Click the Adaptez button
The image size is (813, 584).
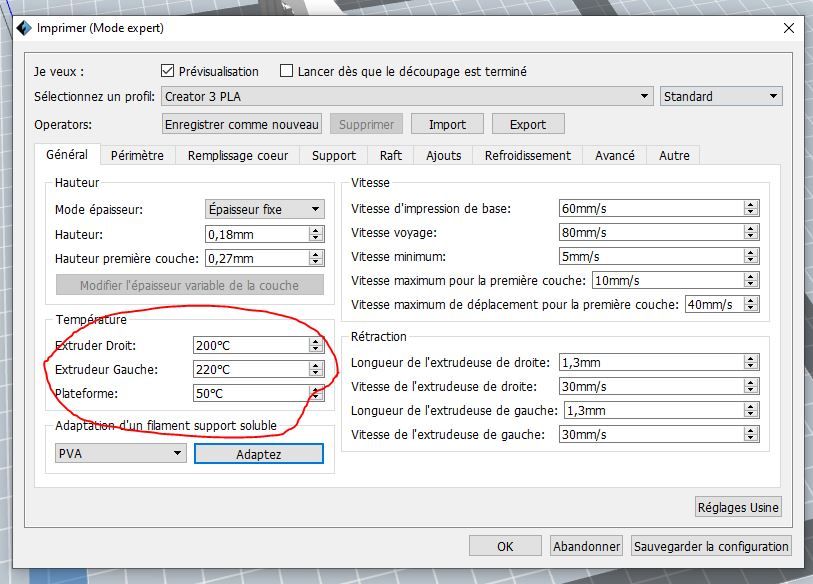click(259, 454)
